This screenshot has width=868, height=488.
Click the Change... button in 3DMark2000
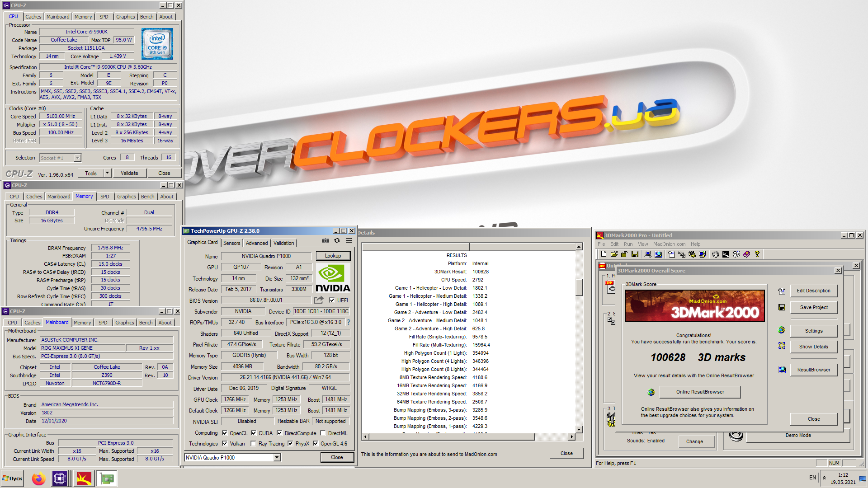pyautogui.click(x=696, y=442)
